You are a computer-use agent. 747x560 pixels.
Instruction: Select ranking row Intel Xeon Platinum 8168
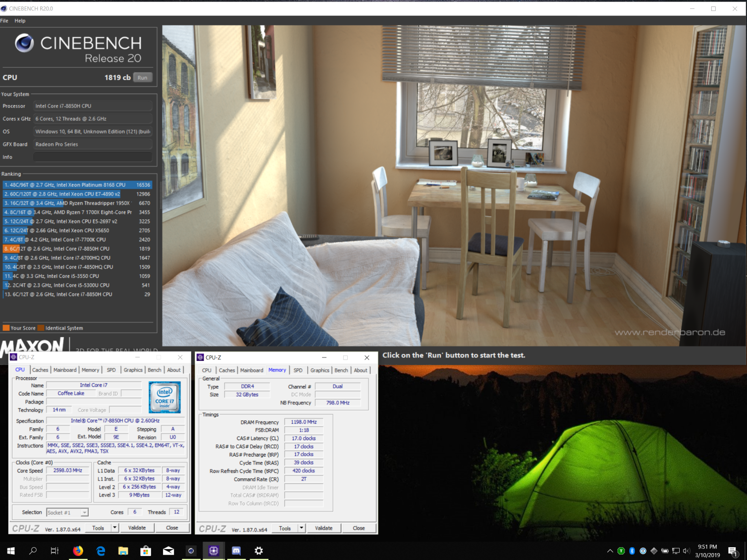coord(77,185)
